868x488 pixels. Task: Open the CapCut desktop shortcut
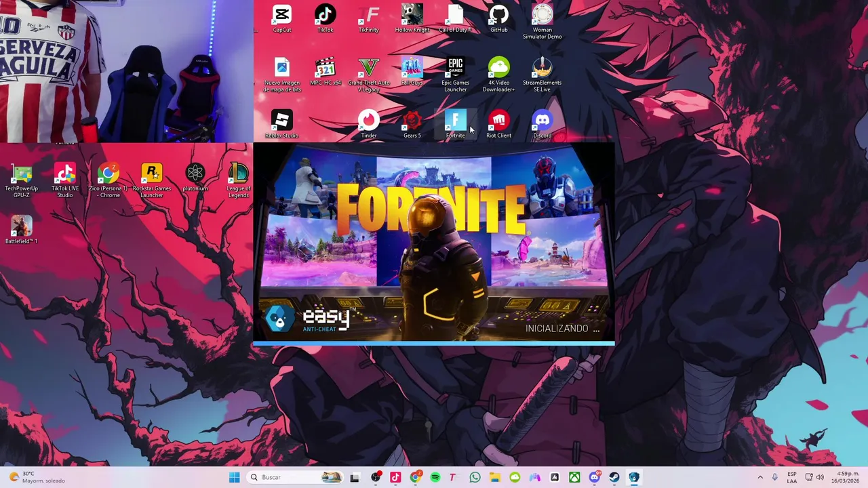tap(281, 18)
